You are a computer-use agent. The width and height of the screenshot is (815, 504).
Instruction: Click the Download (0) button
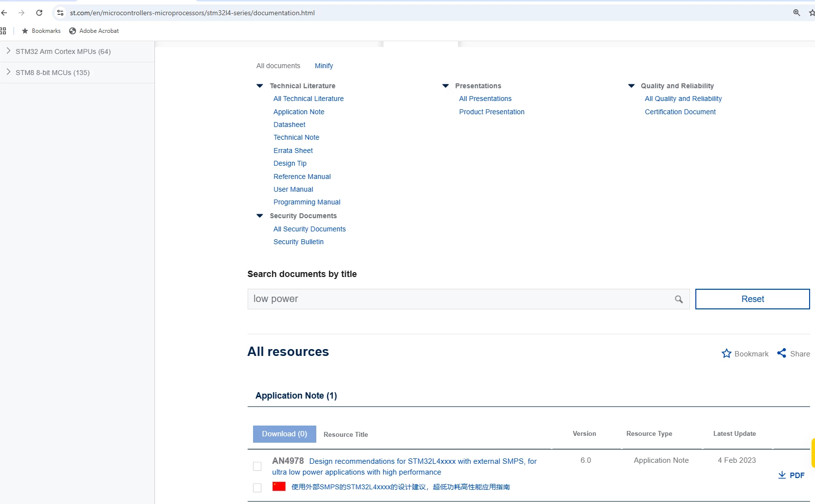pyautogui.click(x=284, y=434)
